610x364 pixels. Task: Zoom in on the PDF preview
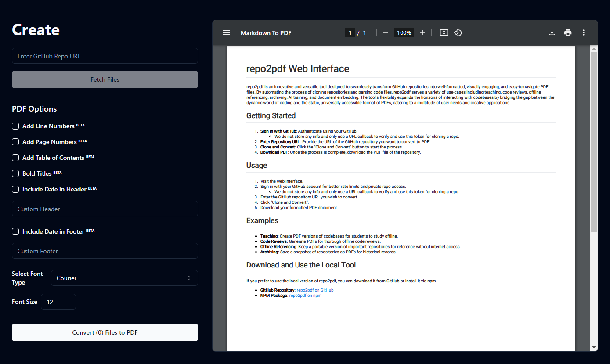[422, 32]
